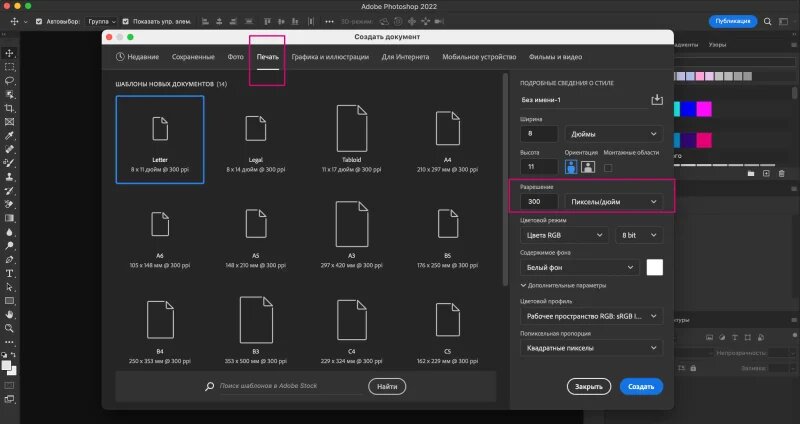Screen dimensions: 800x424
Task: Click the Создать button
Action: 641,386
